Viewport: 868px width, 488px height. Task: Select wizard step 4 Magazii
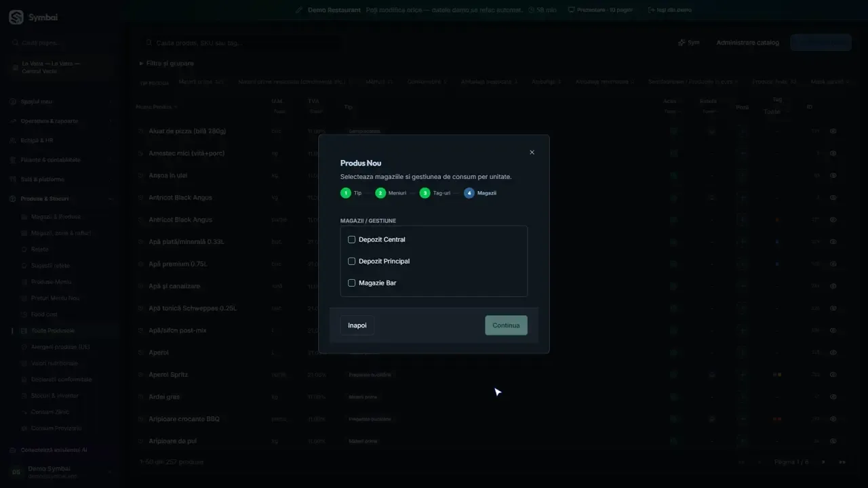tap(480, 193)
